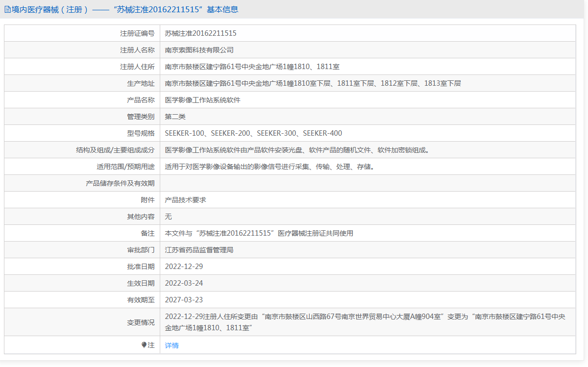Viewport: 588px width, 367px height.
Task: Select the 变更情况 change record text
Action: [366, 322]
